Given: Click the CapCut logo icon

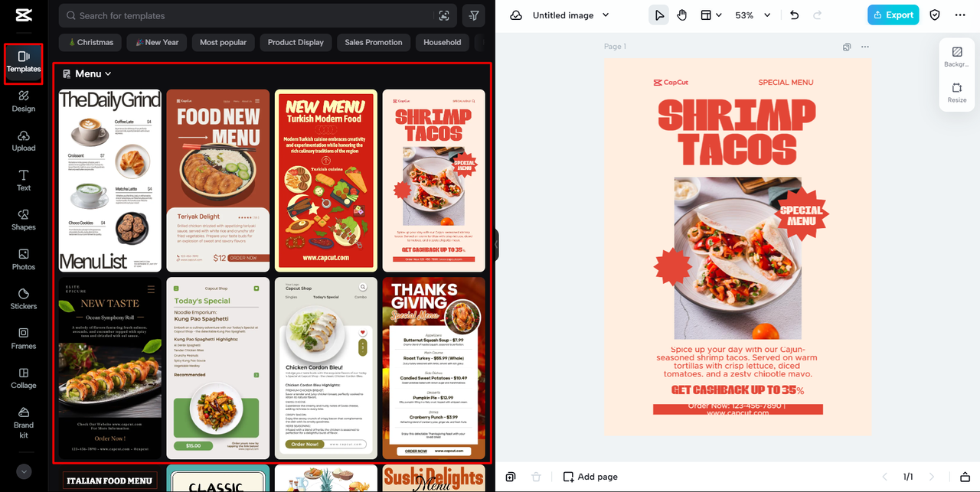Looking at the screenshot, I should 23,15.
